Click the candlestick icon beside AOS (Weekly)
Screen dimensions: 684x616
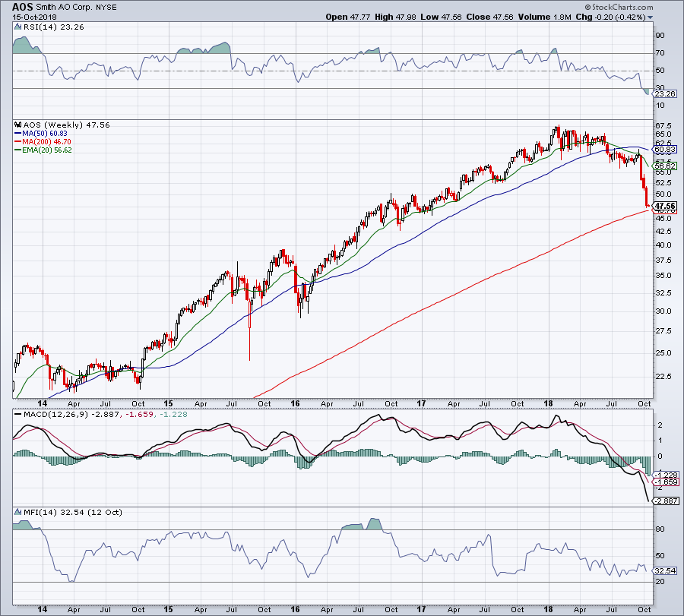18,125
